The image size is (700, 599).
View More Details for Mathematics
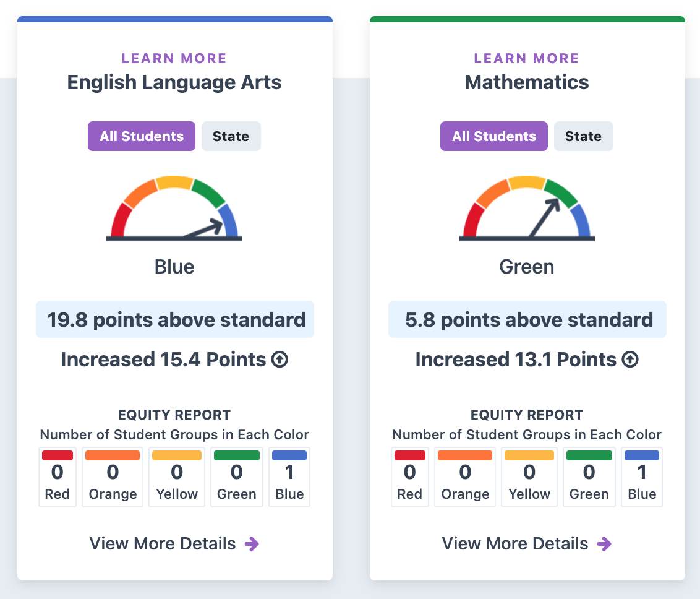(x=516, y=544)
